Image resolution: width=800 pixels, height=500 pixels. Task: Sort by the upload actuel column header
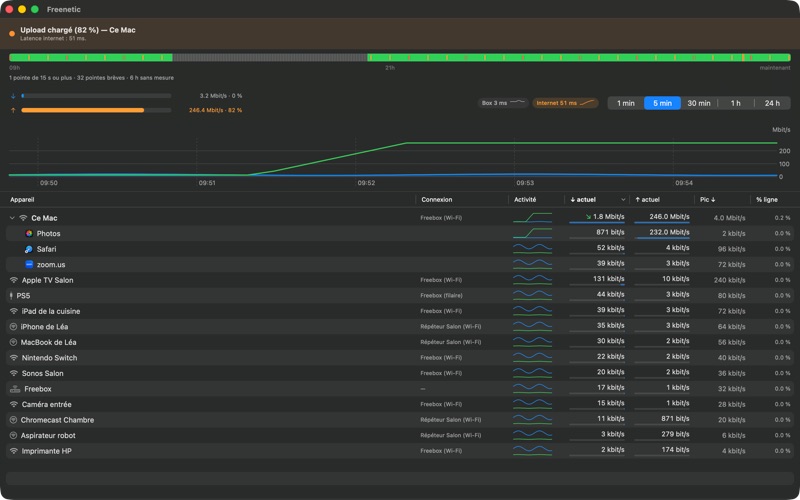pyautogui.click(x=647, y=199)
